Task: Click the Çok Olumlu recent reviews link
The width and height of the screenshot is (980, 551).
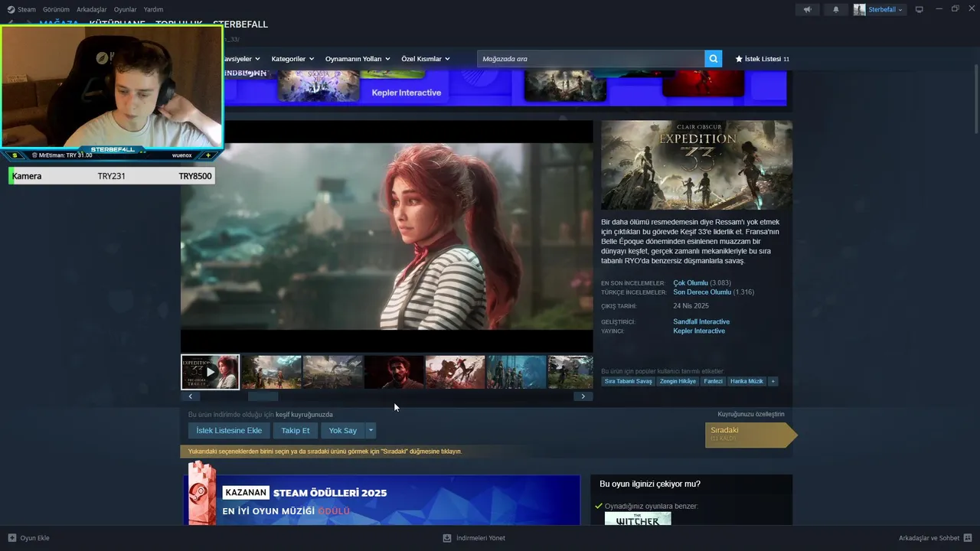Action: (691, 282)
